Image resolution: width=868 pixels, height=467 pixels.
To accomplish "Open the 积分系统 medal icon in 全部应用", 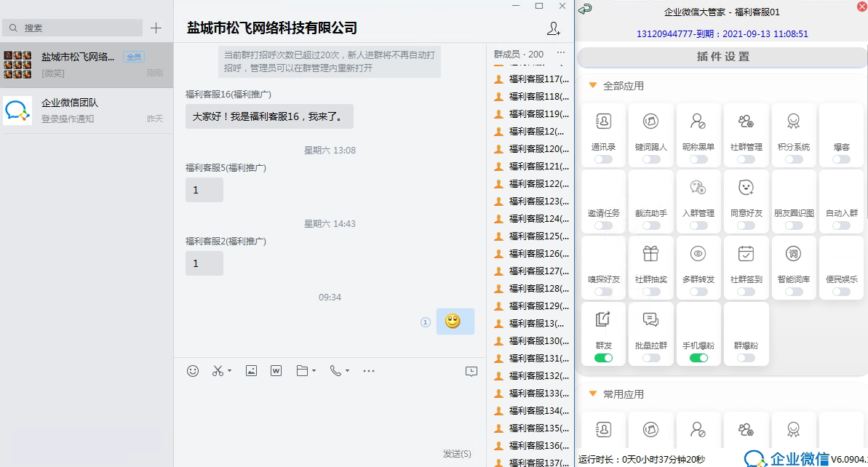I will pyautogui.click(x=793, y=121).
